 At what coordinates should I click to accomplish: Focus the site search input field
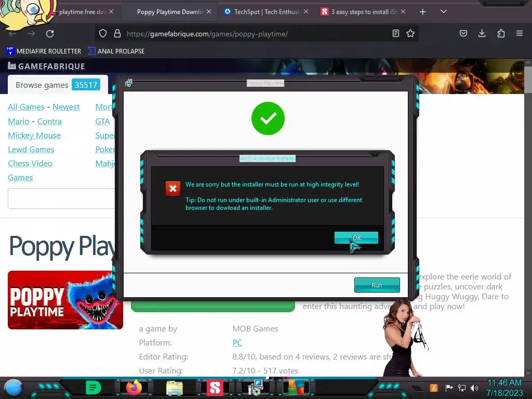[x=61, y=198]
